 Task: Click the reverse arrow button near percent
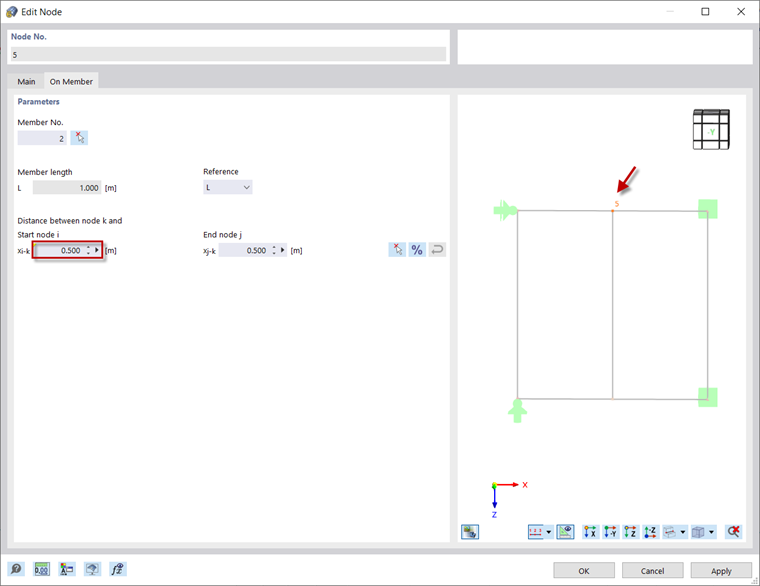pos(437,250)
